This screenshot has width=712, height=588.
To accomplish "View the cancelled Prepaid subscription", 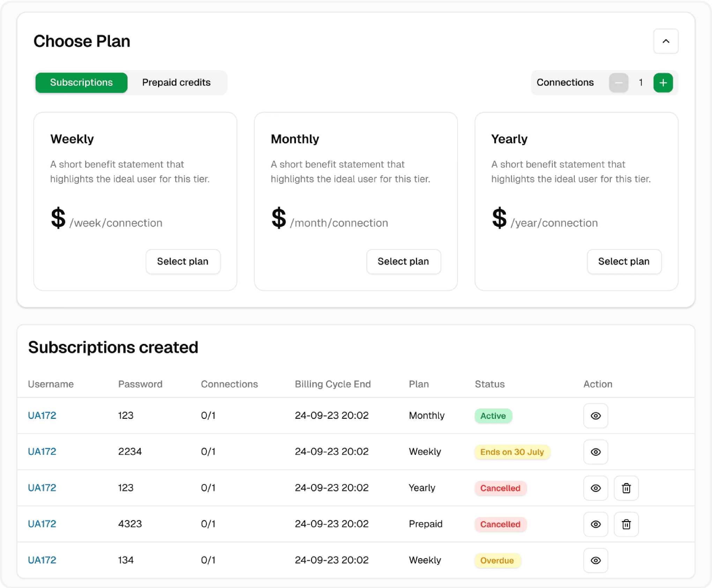I will coord(595,524).
